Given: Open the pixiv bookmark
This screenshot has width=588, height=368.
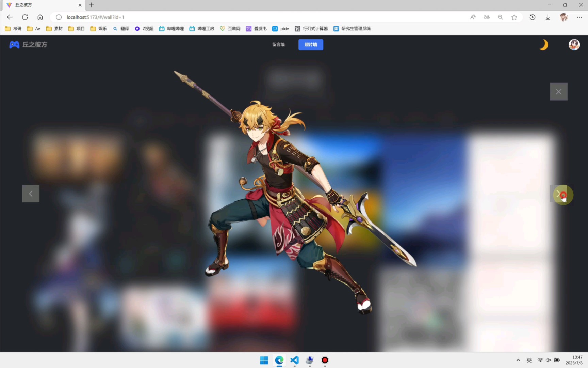Looking at the screenshot, I should point(281,29).
